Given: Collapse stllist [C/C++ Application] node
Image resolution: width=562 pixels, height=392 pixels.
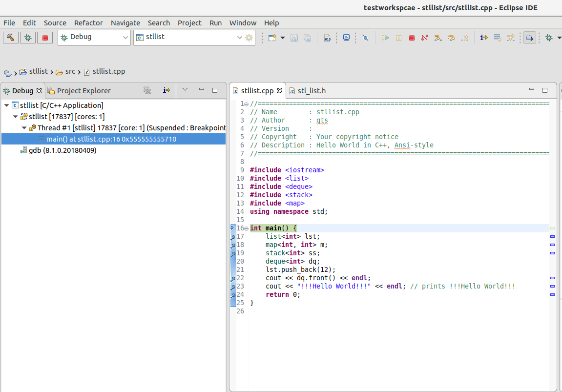Looking at the screenshot, I should pos(6,105).
